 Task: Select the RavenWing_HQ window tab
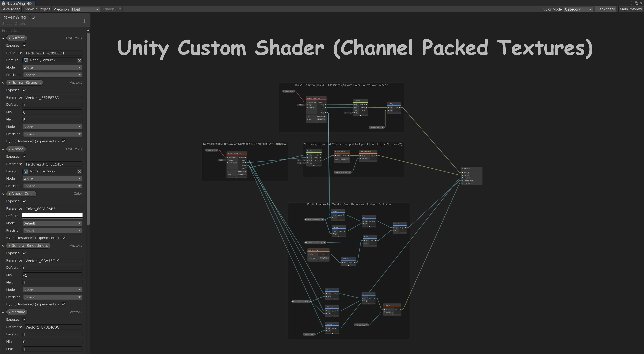tap(19, 4)
